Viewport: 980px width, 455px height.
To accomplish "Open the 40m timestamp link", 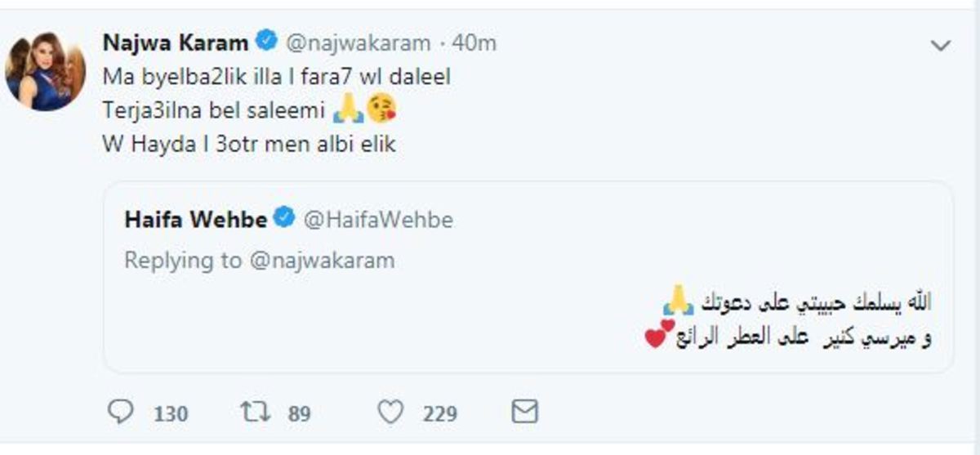I will [474, 42].
